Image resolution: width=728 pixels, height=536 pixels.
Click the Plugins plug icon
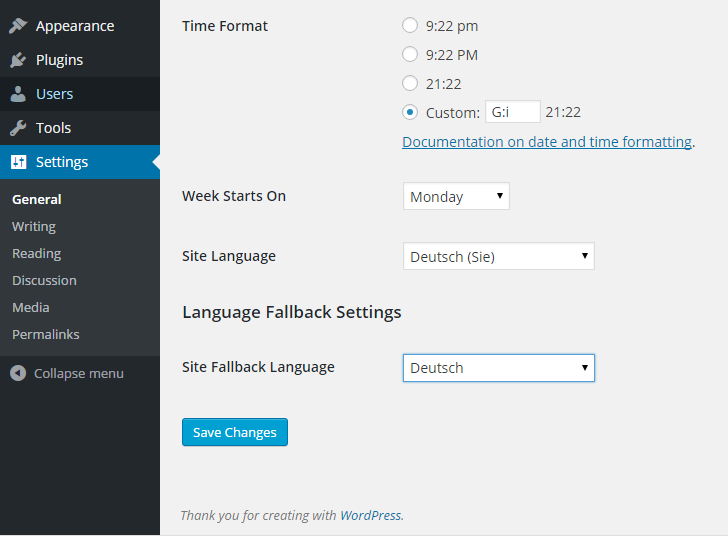click(18, 60)
